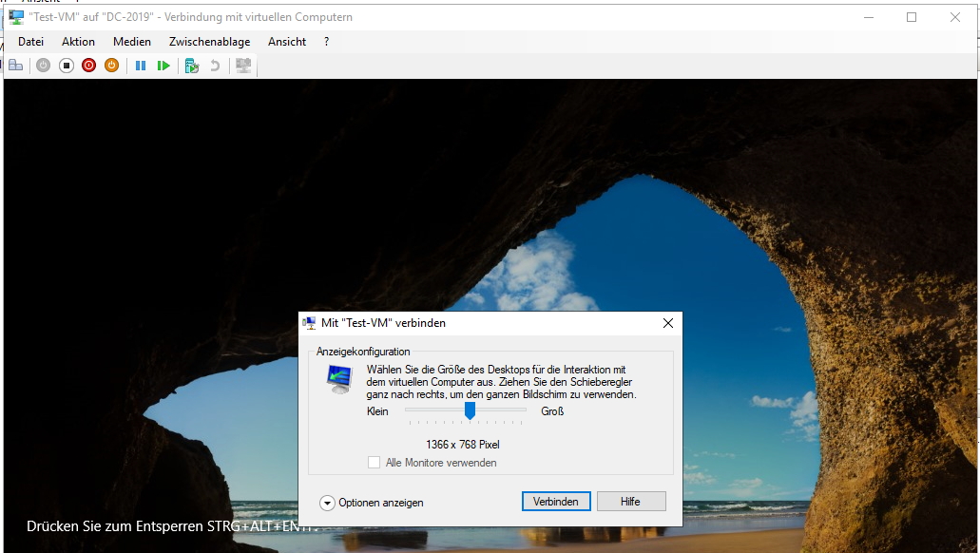Screen dimensions: 980x553
Task: Click the VM Connection window title icon
Action: [x=16, y=17]
